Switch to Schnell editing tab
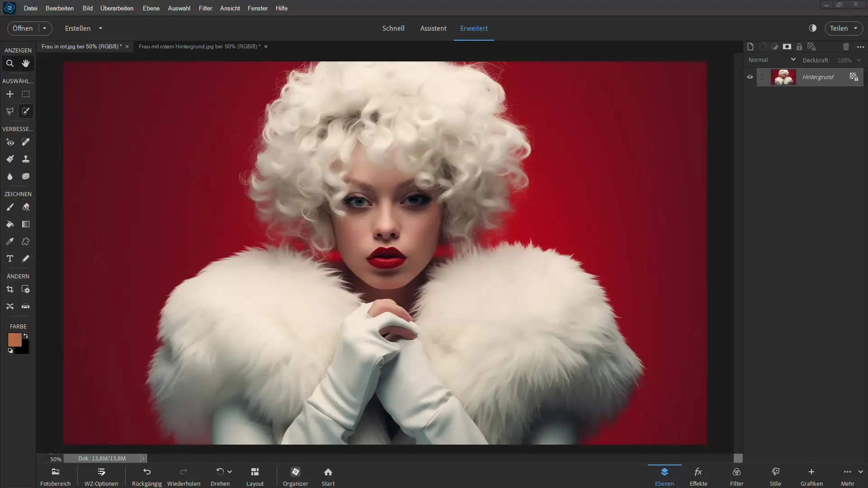 (x=393, y=28)
